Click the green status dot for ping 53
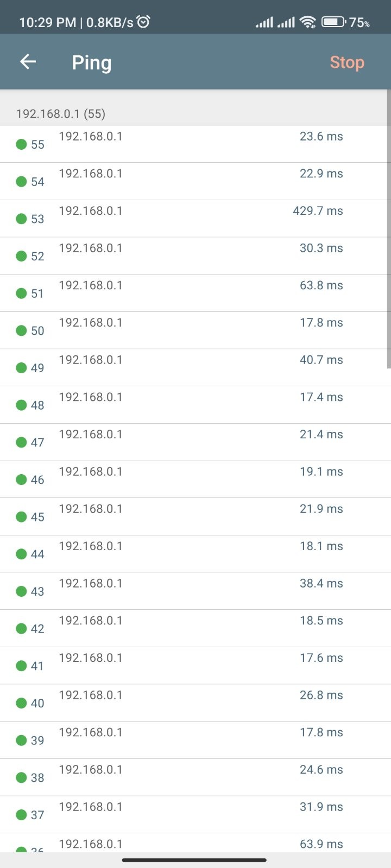This screenshot has height=868, width=391. click(x=22, y=219)
